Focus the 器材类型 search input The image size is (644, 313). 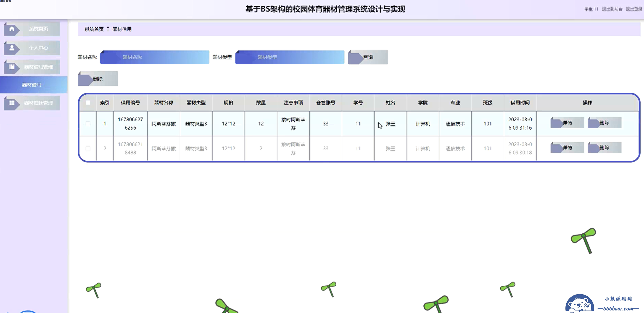click(x=290, y=57)
